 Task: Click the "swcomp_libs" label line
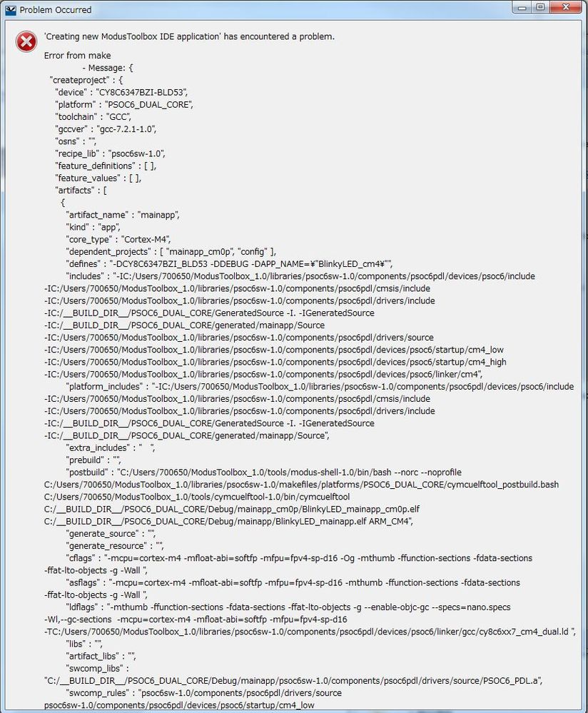(x=97, y=669)
